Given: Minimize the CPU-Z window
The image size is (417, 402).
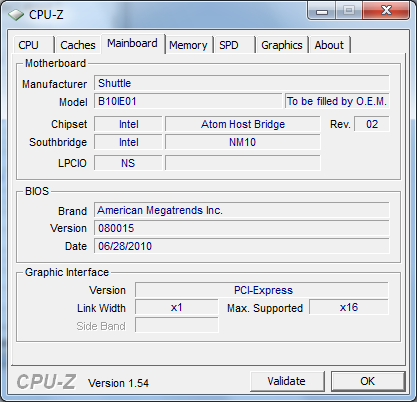Looking at the screenshot, I should [322, 11].
